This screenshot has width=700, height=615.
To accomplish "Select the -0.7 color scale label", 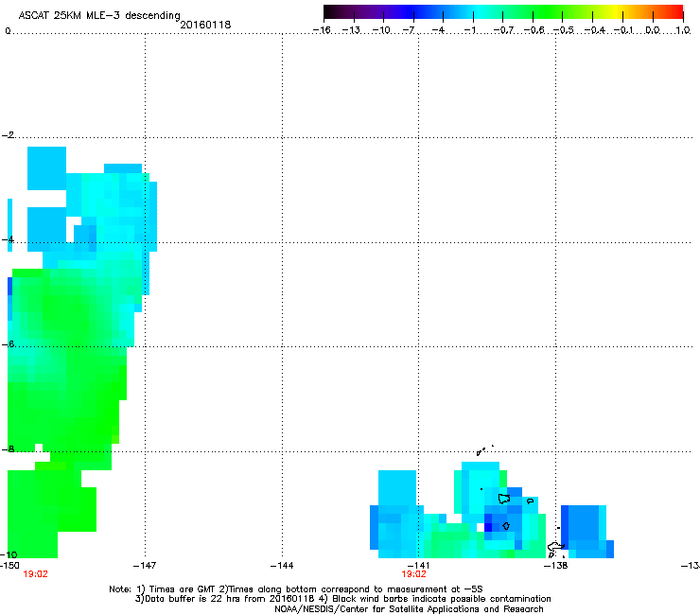I will (503, 30).
